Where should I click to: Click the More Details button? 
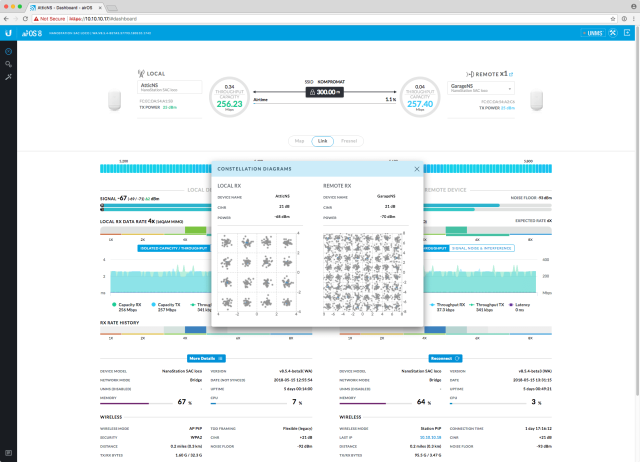pyautogui.click(x=206, y=357)
